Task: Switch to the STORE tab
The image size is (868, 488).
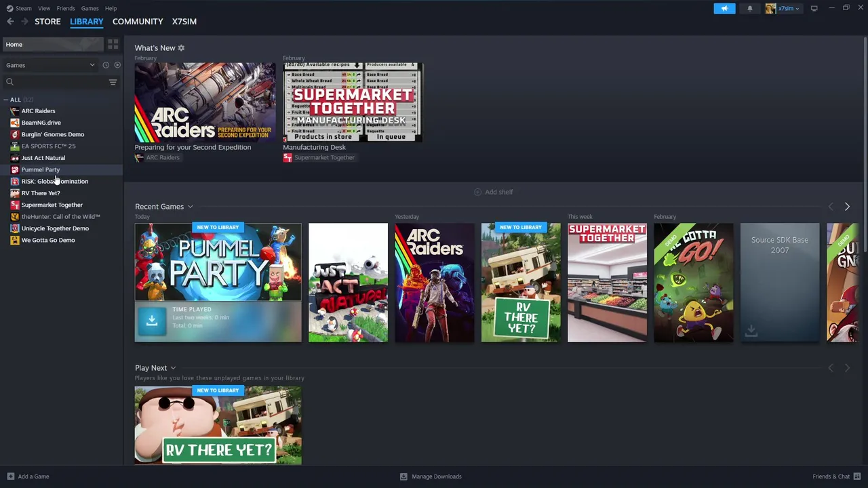Action: point(47,22)
